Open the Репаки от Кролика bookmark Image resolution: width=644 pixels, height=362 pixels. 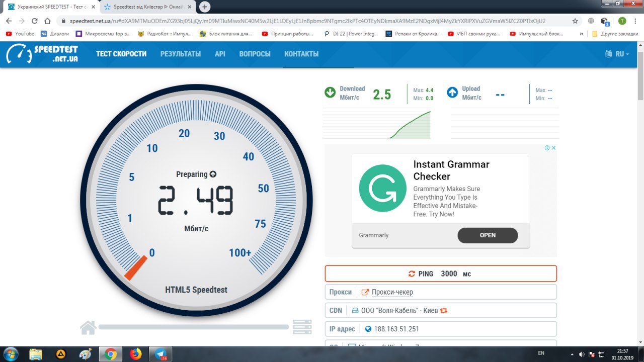pos(414,34)
